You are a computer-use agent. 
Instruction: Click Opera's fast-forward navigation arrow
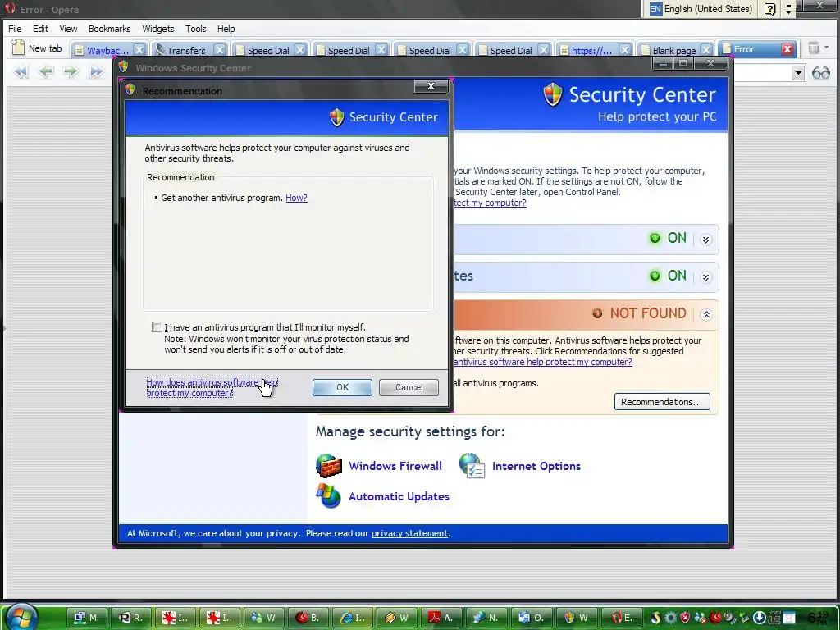click(95, 71)
